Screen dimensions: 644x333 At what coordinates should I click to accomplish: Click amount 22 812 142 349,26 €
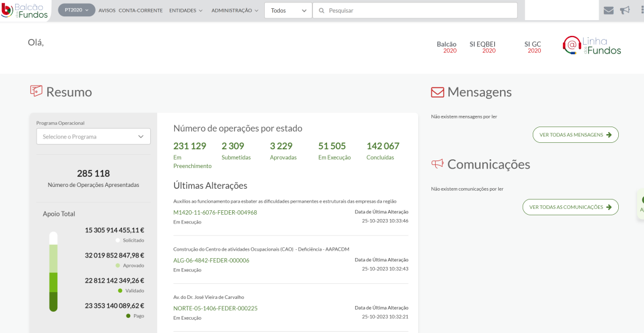[x=114, y=281]
